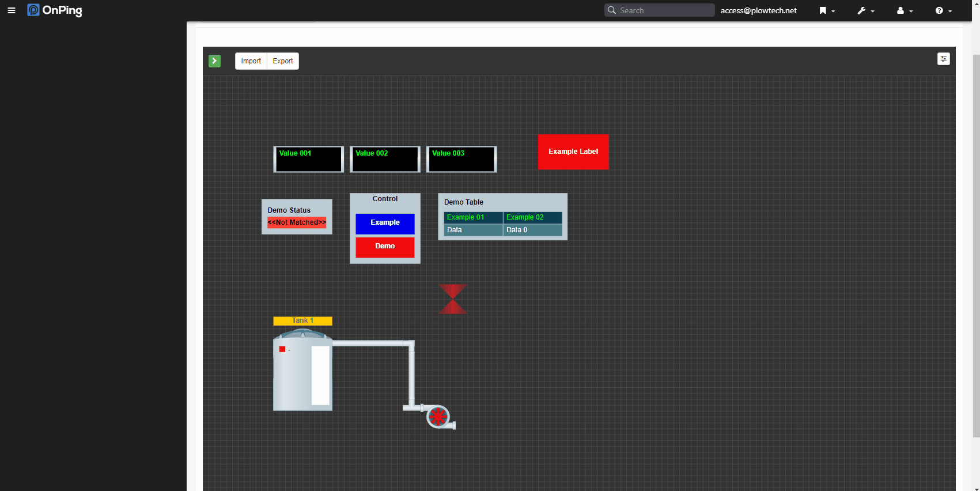Click the Export button
This screenshot has width=980, height=491.
(x=283, y=61)
